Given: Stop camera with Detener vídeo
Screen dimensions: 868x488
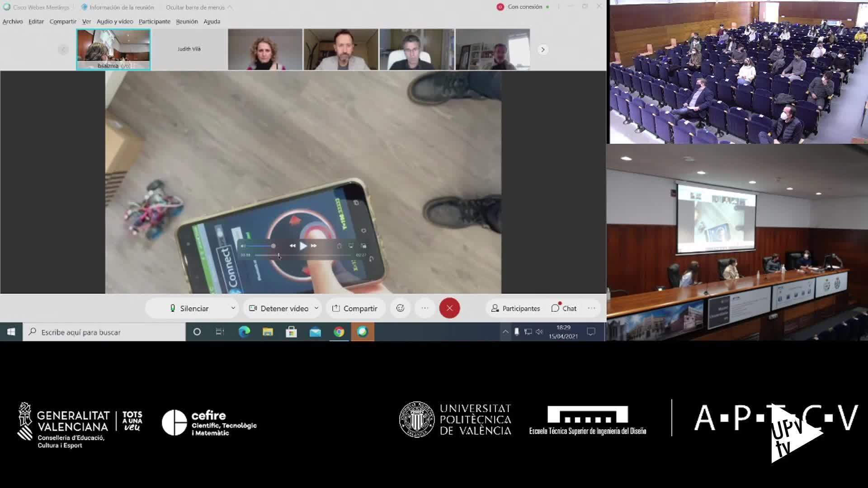Looking at the screenshot, I should tap(279, 308).
